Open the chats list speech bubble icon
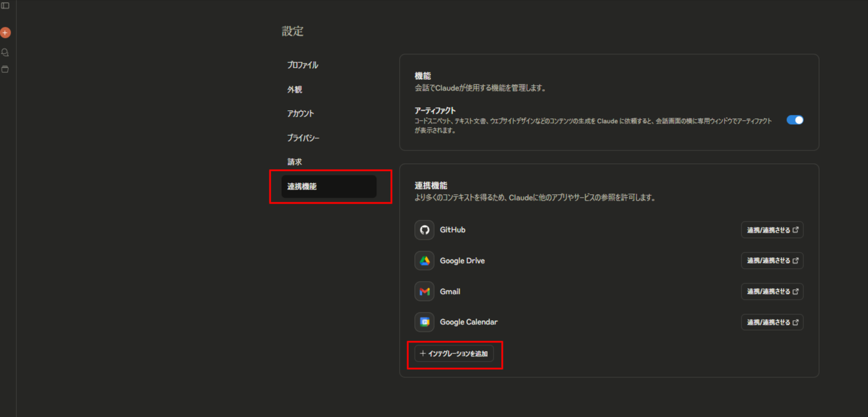 [5, 52]
